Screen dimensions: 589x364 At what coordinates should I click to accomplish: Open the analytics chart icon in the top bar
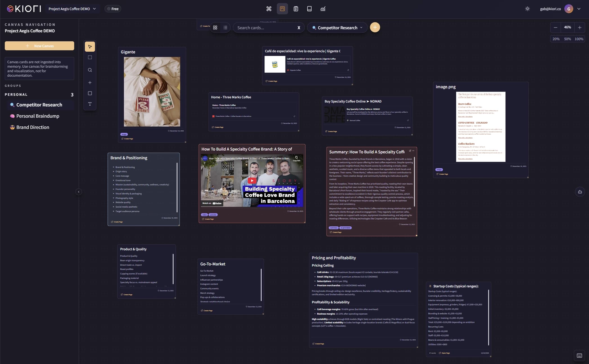coord(323,9)
